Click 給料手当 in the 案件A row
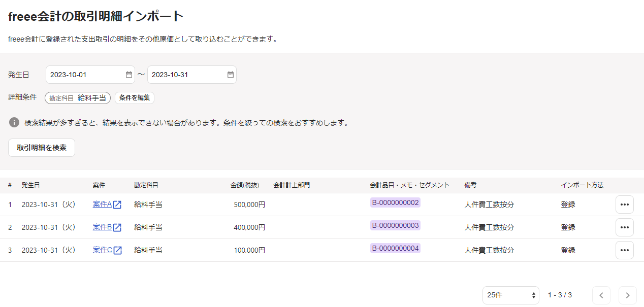The image size is (644, 307). coord(148,204)
